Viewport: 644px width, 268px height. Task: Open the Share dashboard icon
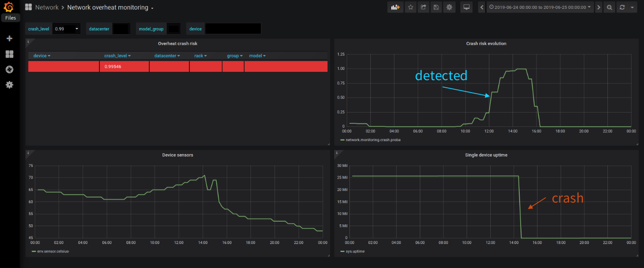423,7
